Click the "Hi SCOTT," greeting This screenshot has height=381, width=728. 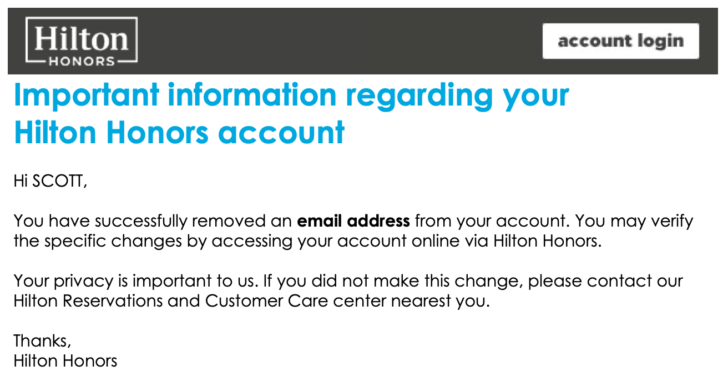50,181
